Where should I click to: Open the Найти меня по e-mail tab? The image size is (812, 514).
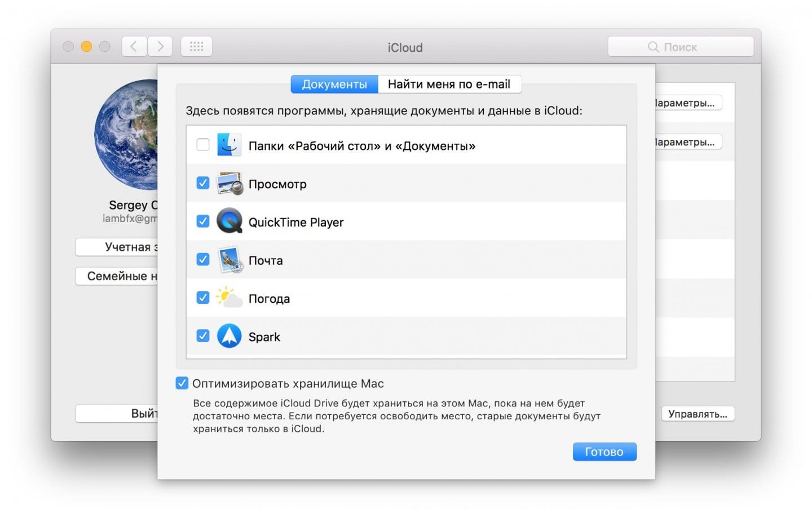[449, 84]
